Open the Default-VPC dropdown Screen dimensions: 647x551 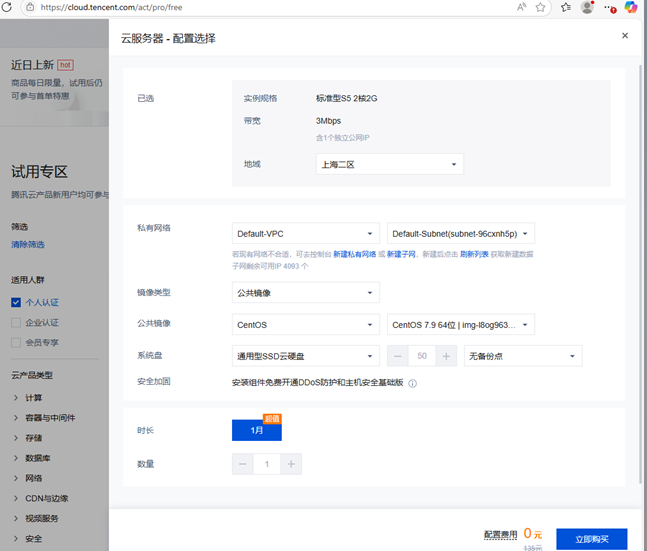pyautogui.click(x=306, y=234)
